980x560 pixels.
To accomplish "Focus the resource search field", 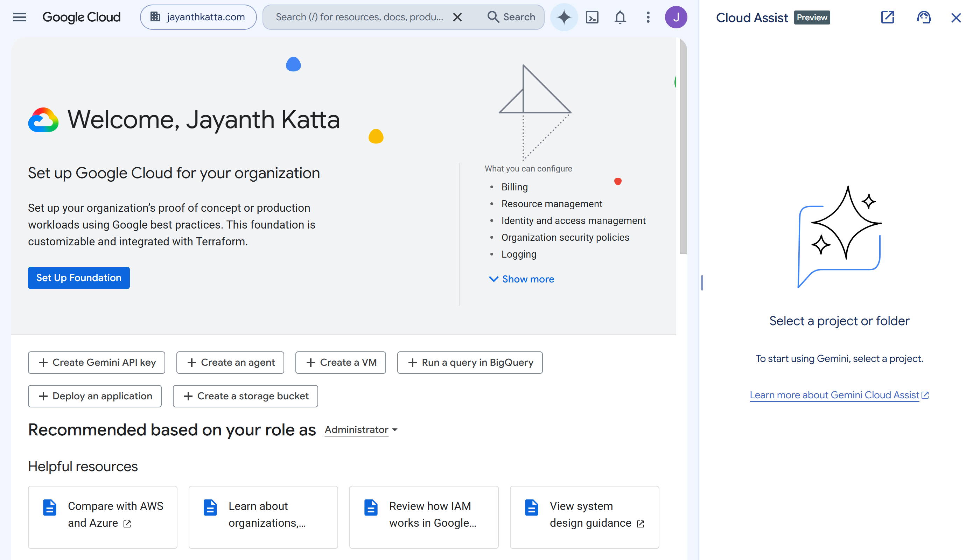I will pos(359,17).
